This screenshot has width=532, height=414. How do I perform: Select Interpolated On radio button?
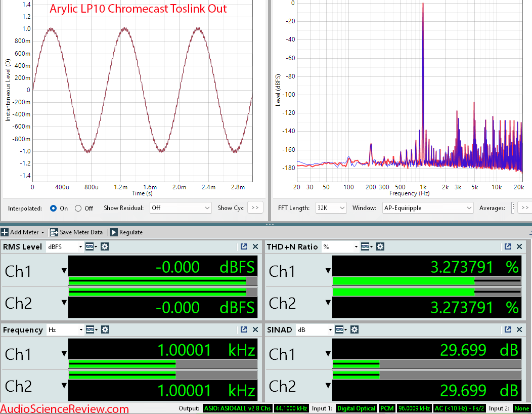pos(53,208)
